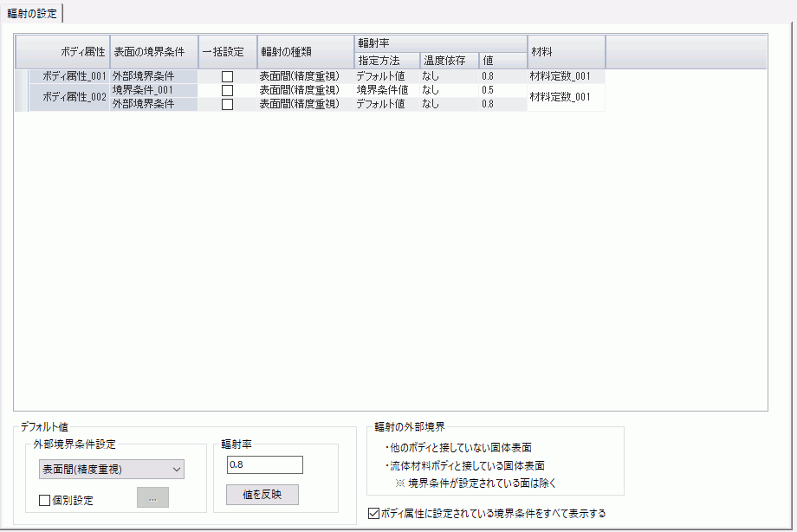The width and height of the screenshot is (797, 532).
Task: Enable the 個別設定 checkbox
Action: pos(44,500)
